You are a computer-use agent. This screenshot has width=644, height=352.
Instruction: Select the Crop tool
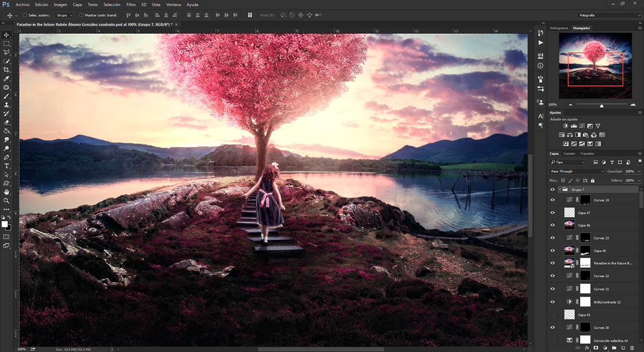click(6, 70)
